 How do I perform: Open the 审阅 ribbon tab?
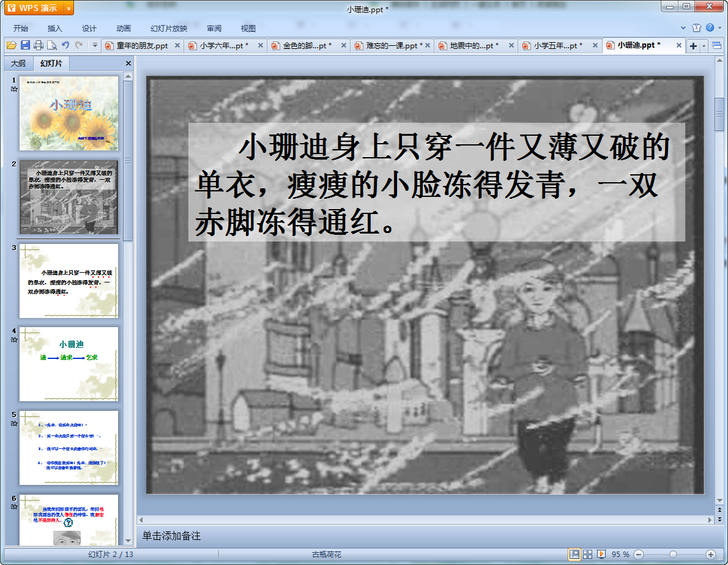(214, 28)
